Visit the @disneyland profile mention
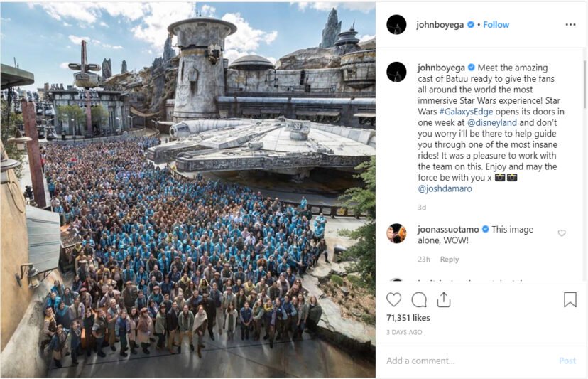Image resolution: width=588 pixels, height=379 pixels. [x=491, y=122]
